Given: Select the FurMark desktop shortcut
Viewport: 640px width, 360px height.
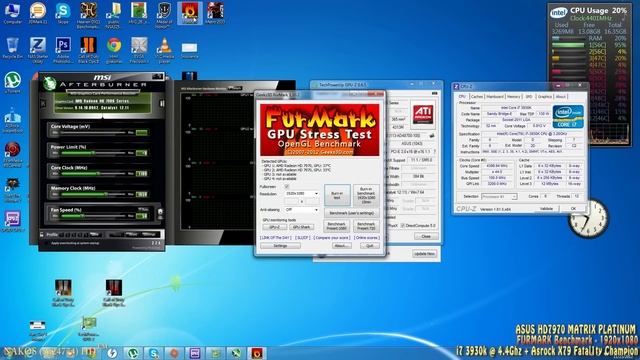Looking at the screenshot, I should click(190, 13).
